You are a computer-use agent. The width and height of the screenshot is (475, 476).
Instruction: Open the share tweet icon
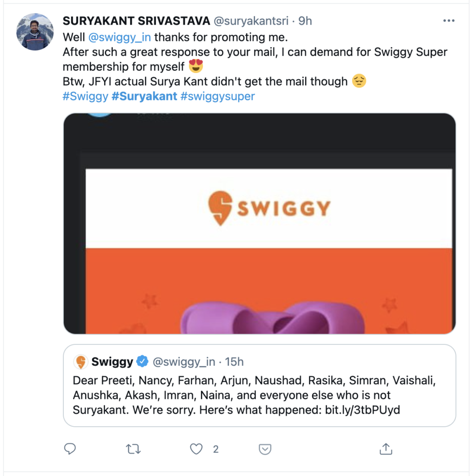[385, 449]
